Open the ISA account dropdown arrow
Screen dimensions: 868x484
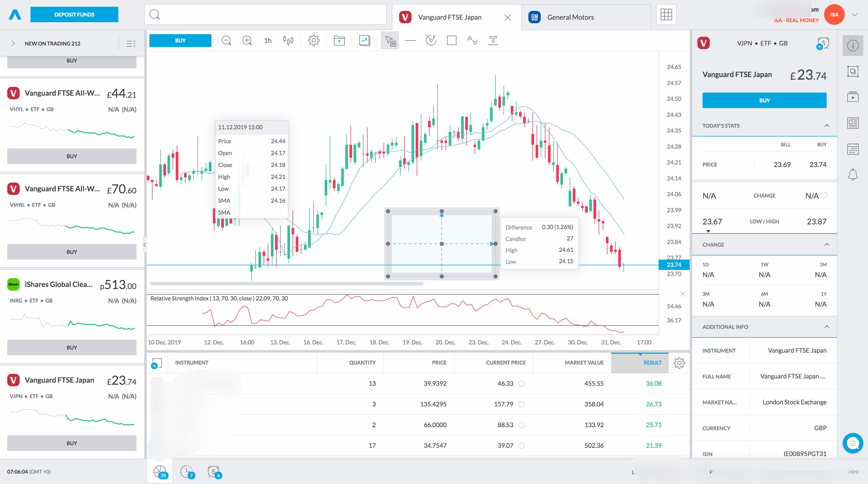pos(854,15)
